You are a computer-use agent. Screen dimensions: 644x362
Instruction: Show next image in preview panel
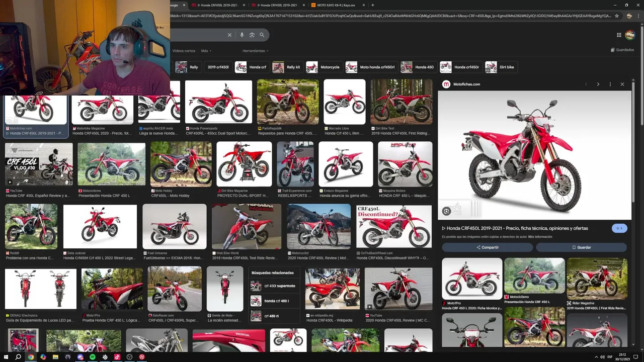click(x=598, y=84)
